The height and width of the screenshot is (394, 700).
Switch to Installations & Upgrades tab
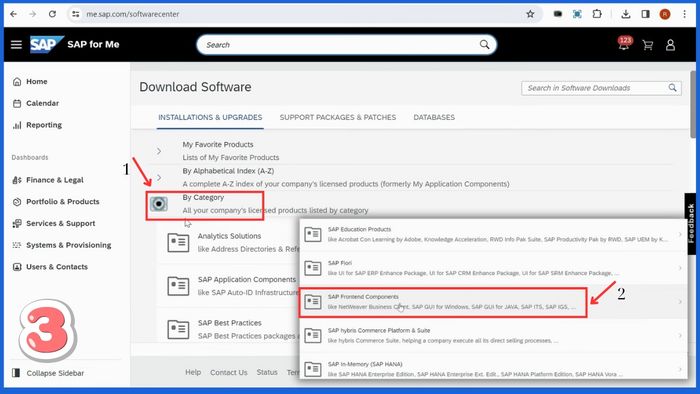tap(210, 117)
